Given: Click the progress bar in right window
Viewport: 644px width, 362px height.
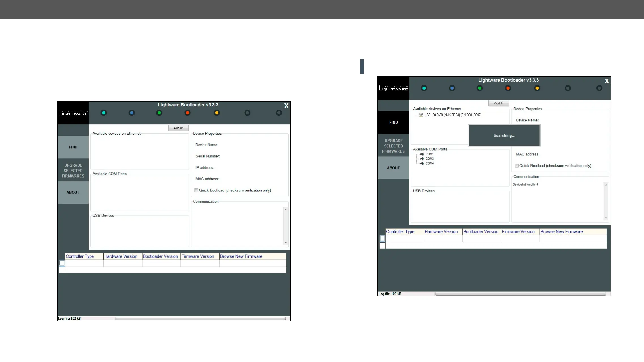Looking at the screenshot, I should point(521,294).
